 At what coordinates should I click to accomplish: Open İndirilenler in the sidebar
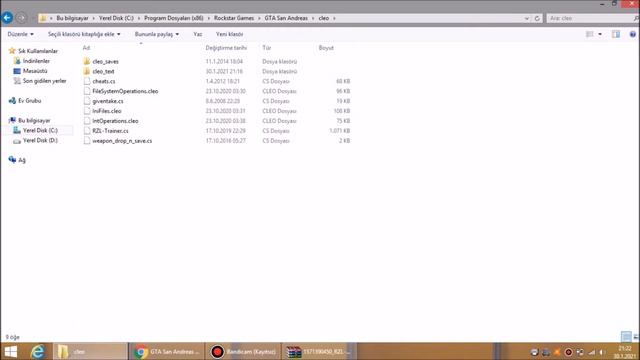point(36,61)
